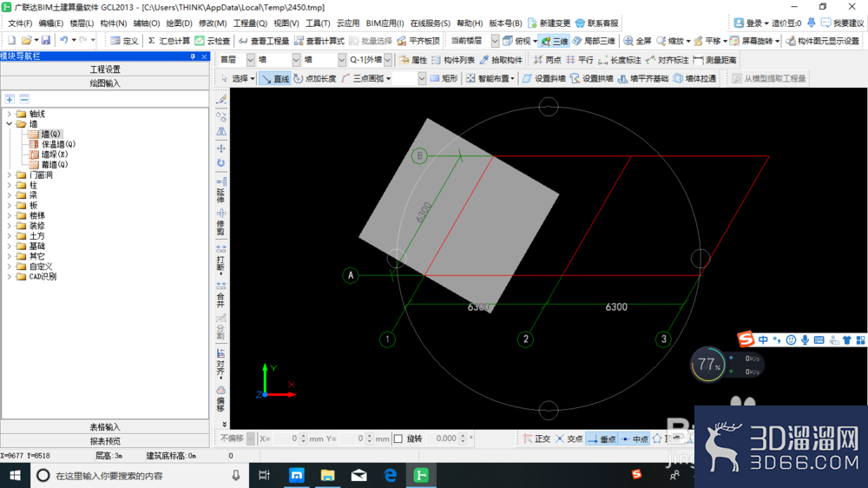Expand the CAD识别 tree folder

[x=9, y=276]
